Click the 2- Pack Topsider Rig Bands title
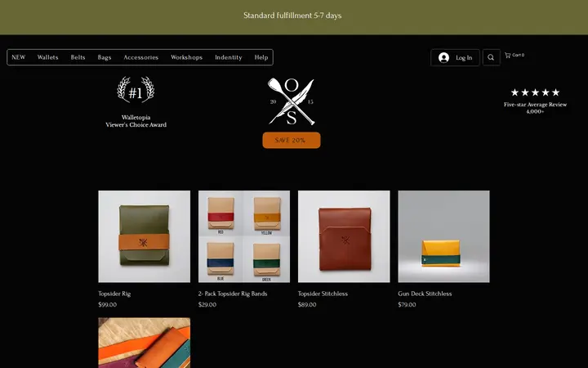This screenshot has width=588, height=368. point(233,294)
